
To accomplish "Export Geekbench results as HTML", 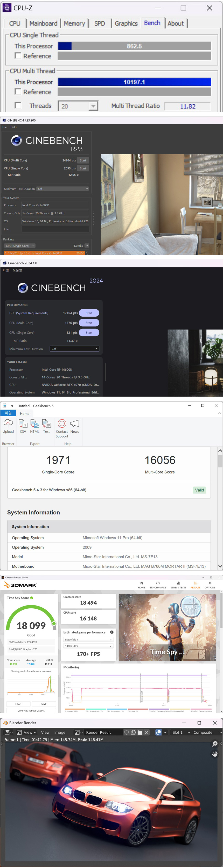I will pos(35,426).
